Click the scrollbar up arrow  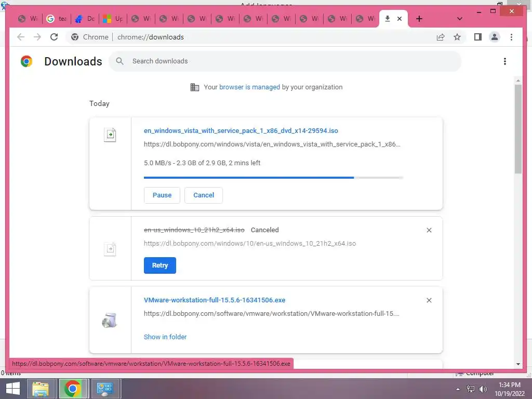pos(518,81)
